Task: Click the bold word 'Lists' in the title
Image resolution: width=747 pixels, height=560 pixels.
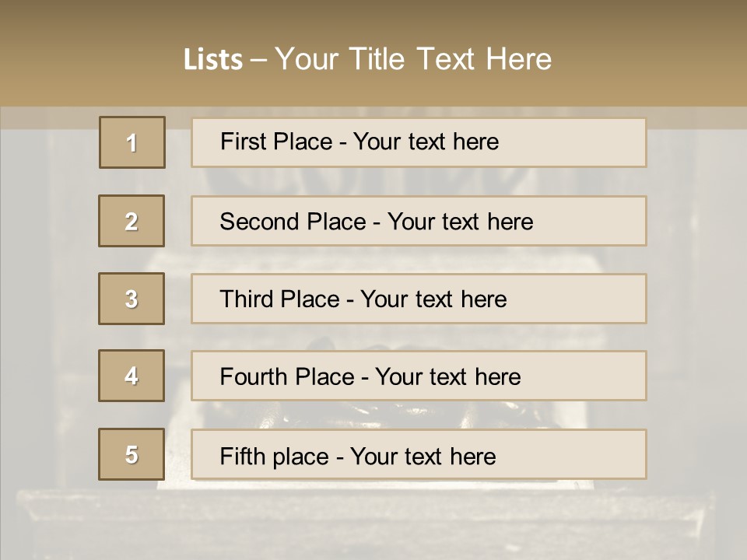Action: click(213, 60)
